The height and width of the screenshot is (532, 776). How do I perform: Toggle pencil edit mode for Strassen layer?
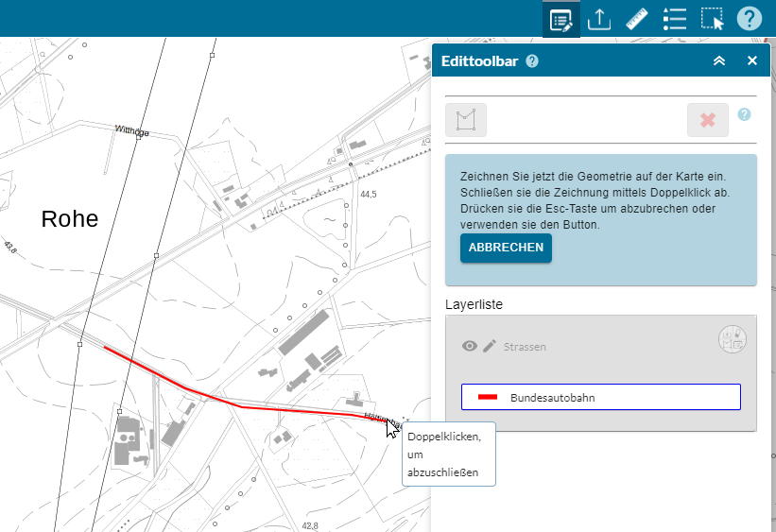(490, 347)
